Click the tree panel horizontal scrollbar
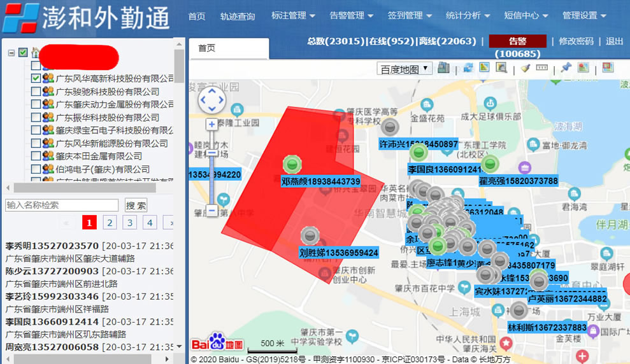The image size is (630, 364). coord(85,188)
